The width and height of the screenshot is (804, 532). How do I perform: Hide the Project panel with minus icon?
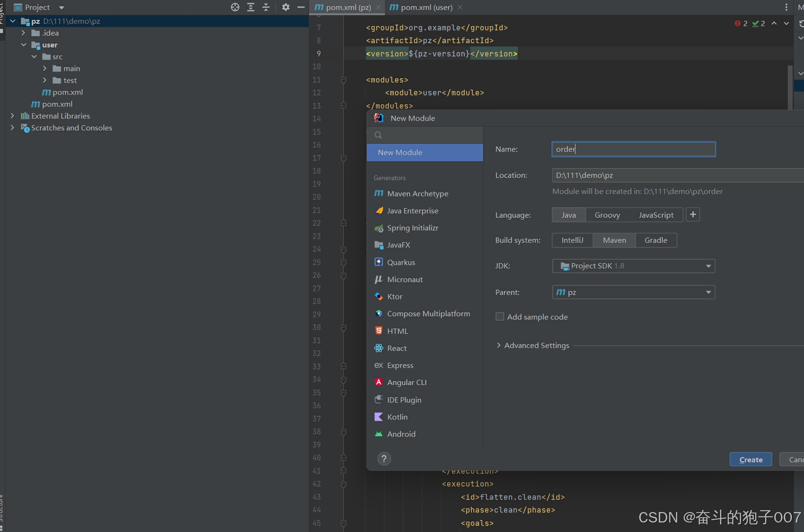pyautogui.click(x=301, y=7)
